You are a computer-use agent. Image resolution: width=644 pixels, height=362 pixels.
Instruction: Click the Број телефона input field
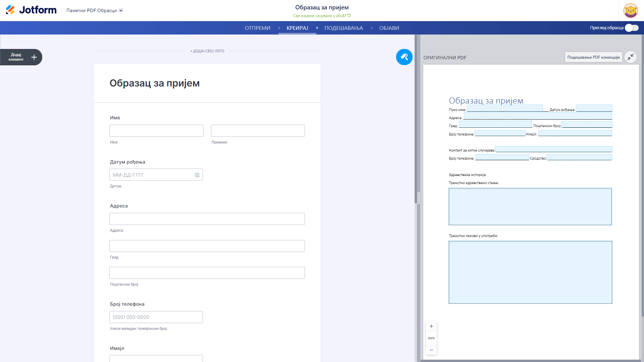coord(156,317)
